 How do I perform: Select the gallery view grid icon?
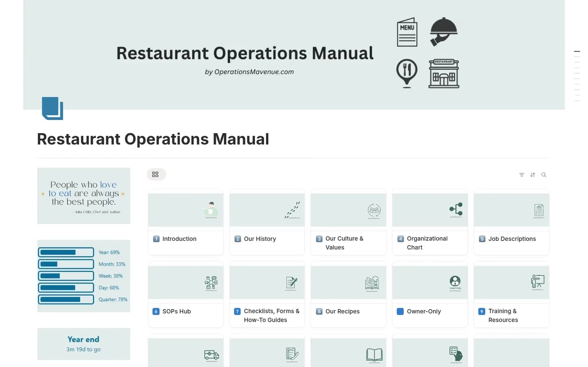[155, 174]
